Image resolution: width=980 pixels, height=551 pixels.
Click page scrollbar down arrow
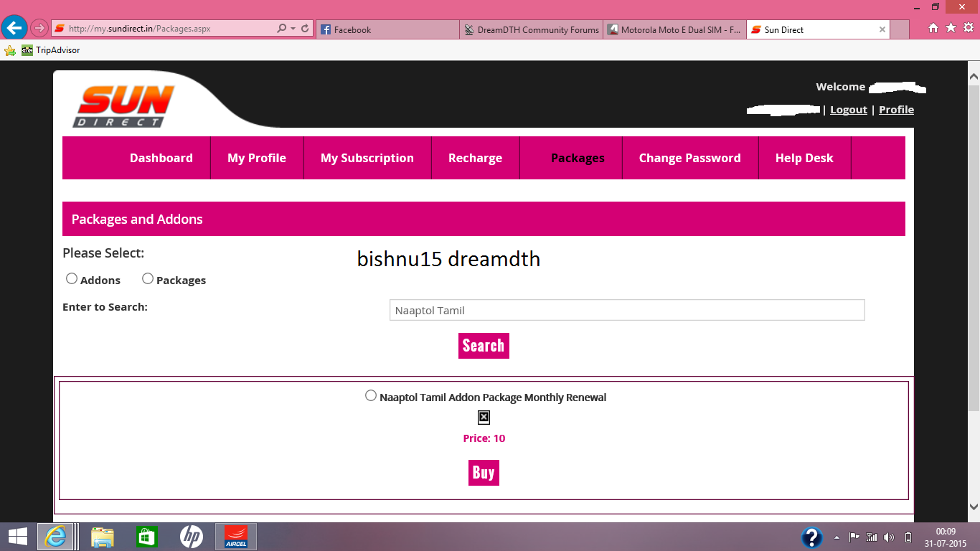[974, 507]
